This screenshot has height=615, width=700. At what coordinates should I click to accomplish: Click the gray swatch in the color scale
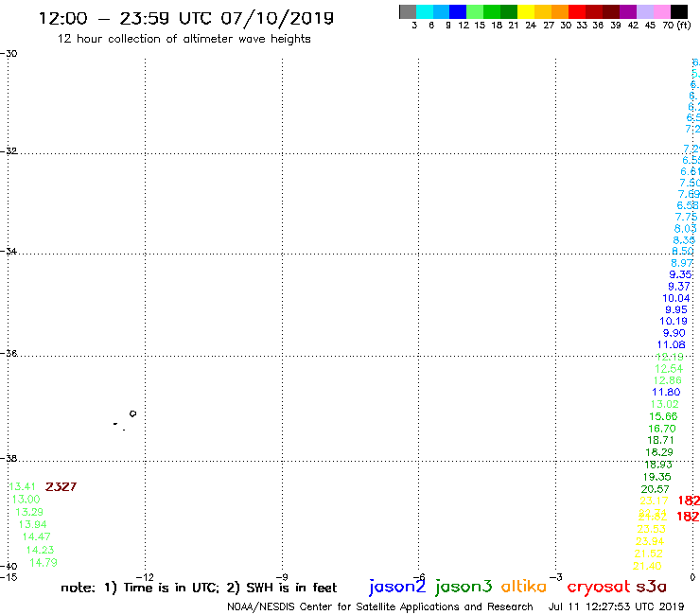tap(408, 11)
